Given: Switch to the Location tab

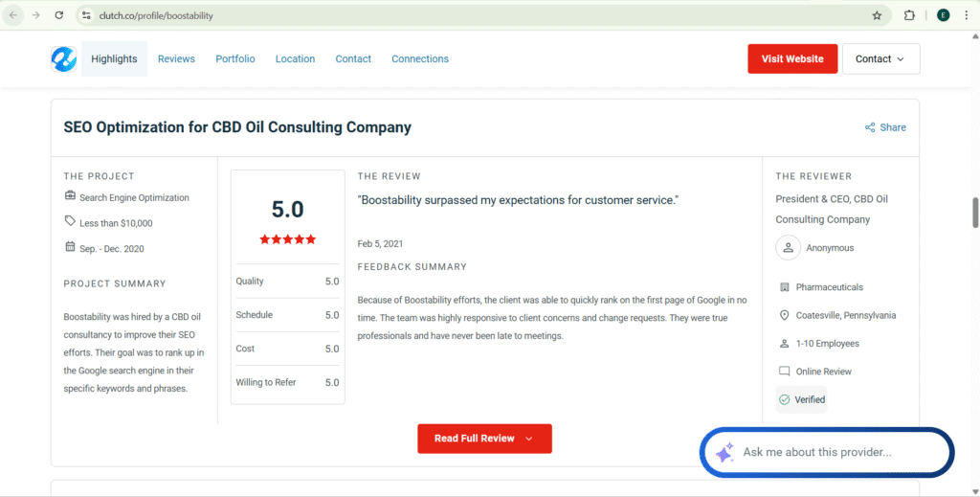Looking at the screenshot, I should click(x=295, y=58).
